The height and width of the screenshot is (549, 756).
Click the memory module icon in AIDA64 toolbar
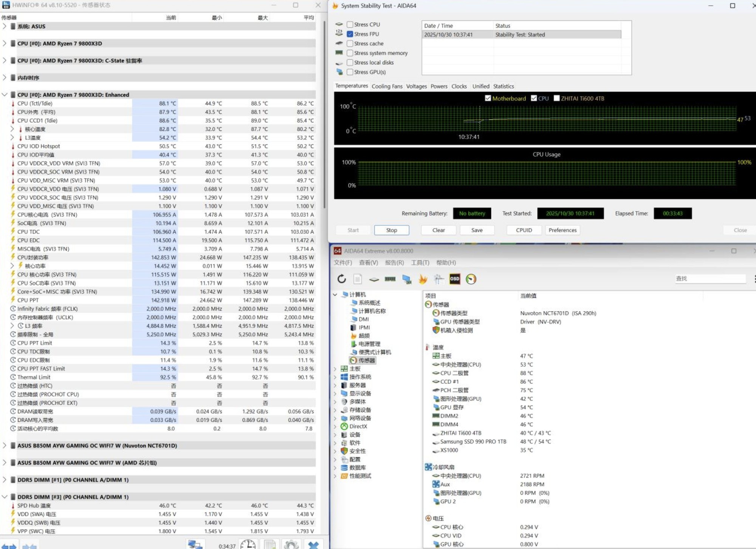pos(390,279)
